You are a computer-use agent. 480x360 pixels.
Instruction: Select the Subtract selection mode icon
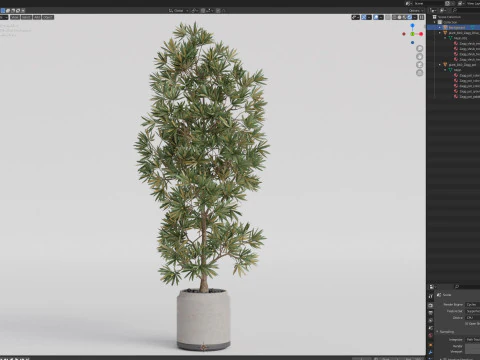(x=13, y=11)
